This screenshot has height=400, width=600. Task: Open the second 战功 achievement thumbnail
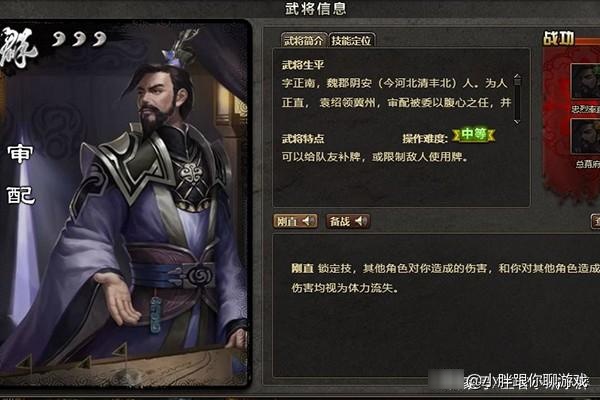tap(585, 136)
